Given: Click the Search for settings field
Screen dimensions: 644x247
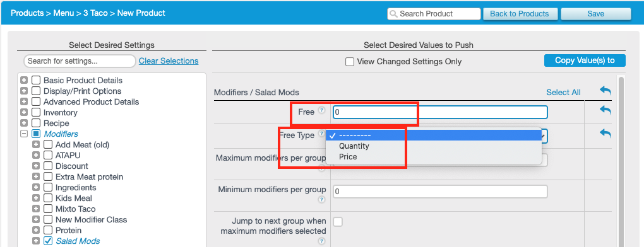Looking at the screenshot, I should pyautogui.click(x=80, y=61).
